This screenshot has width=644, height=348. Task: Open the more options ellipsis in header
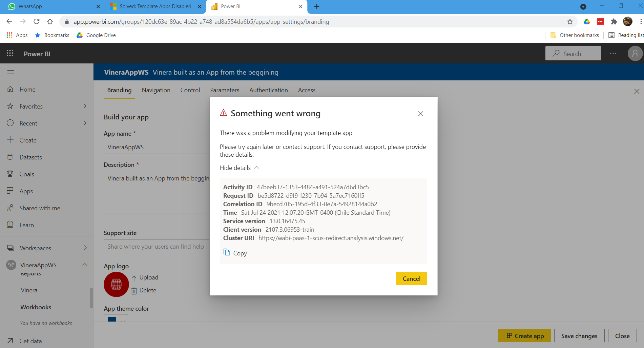point(613,54)
